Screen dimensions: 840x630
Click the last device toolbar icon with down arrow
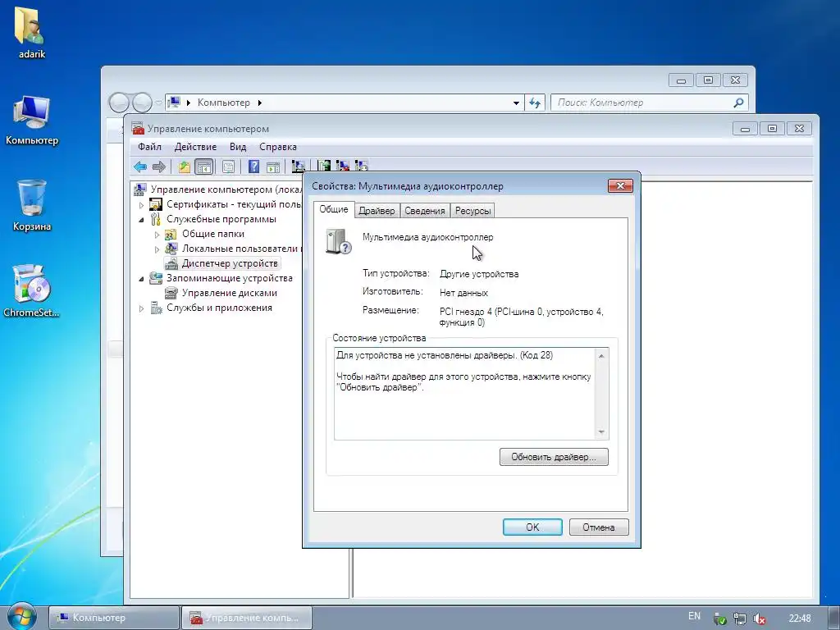(362, 167)
